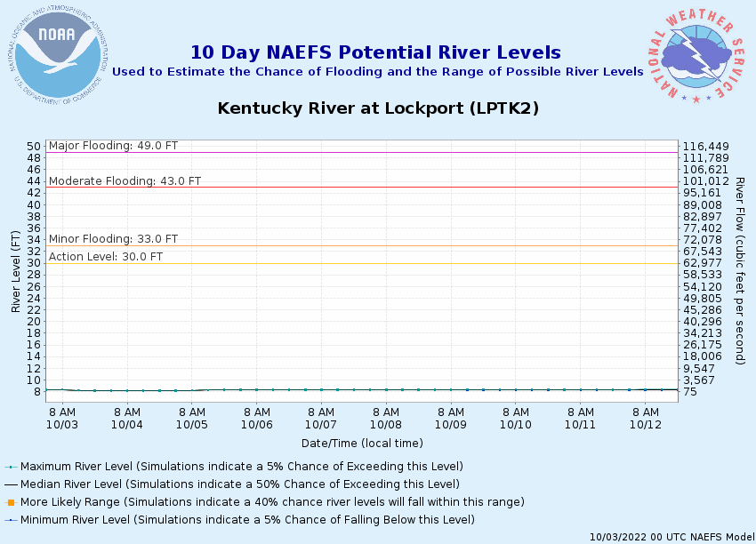Click the Minor Flooding 33.0 FT label

coord(113,239)
